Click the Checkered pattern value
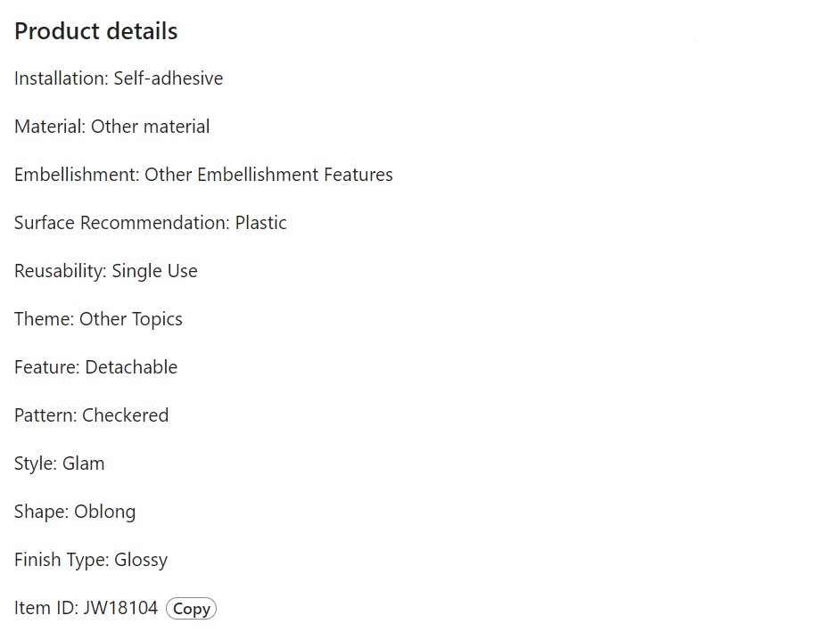This screenshot has height=632, width=840. pos(126,415)
